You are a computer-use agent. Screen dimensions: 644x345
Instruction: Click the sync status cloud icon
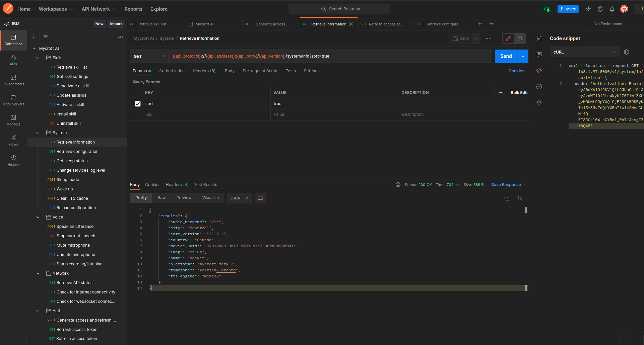[x=547, y=9]
